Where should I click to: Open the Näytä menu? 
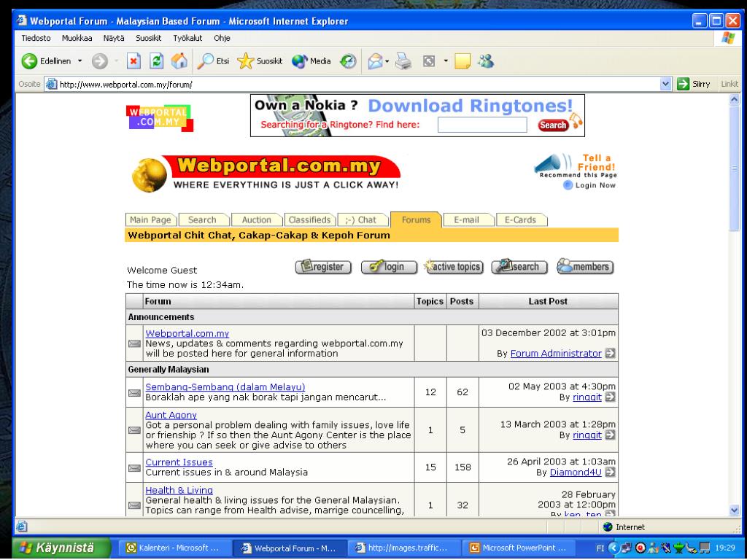coord(114,38)
